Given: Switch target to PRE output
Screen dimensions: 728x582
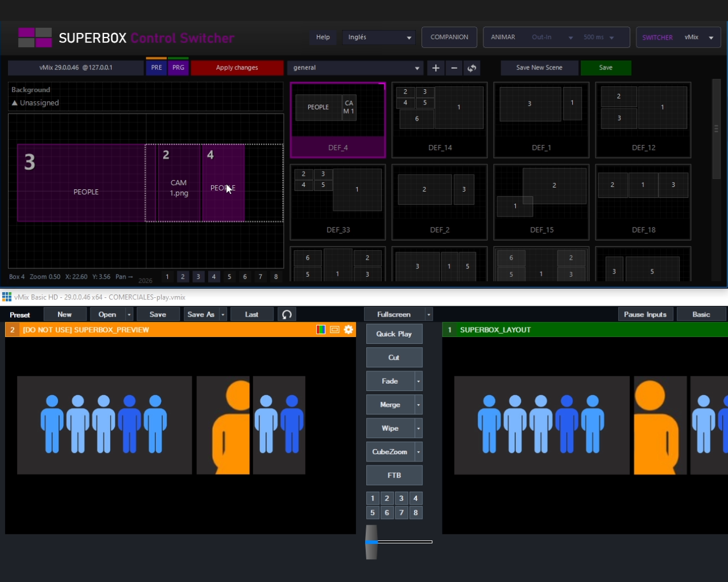Looking at the screenshot, I should click(x=156, y=68).
